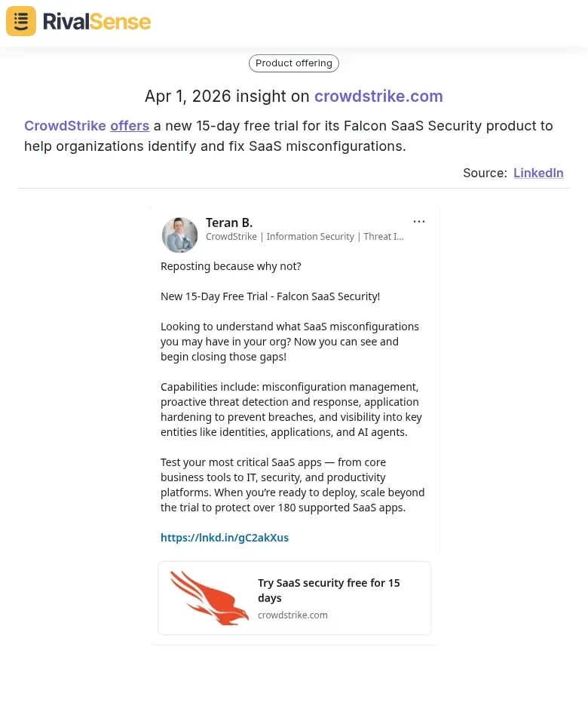The height and width of the screenshot is (724, 588).
Task: Click the Teran B. author name
Action: tap(228, 222)
